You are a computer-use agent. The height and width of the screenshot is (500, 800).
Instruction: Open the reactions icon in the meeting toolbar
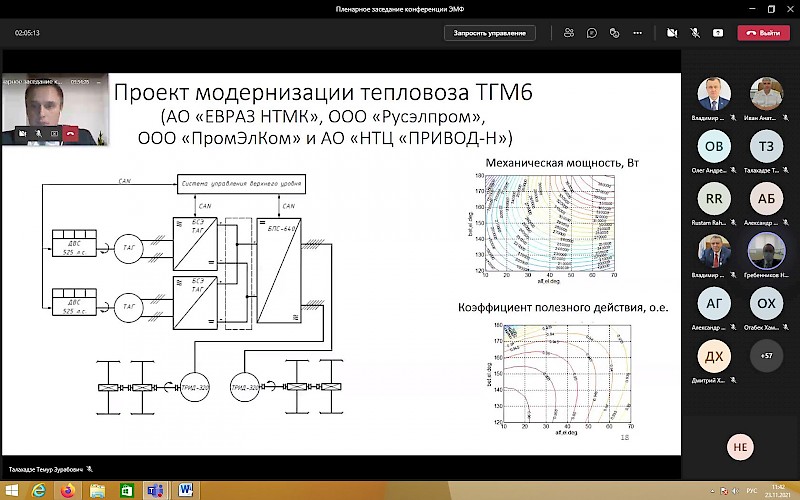[615, 33]
